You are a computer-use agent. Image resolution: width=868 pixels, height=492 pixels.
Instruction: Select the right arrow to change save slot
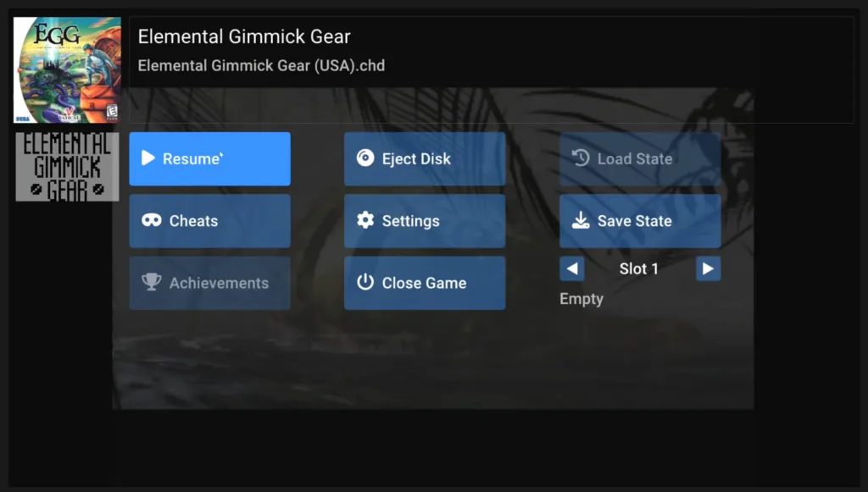pyautogui.click(x=708, y=268)
